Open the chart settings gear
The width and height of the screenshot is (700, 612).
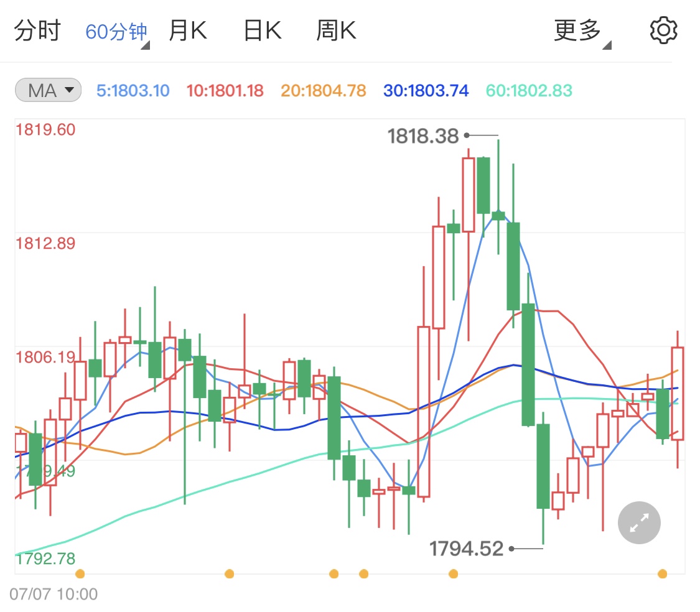pyautogui.click(x=663, y=30)
